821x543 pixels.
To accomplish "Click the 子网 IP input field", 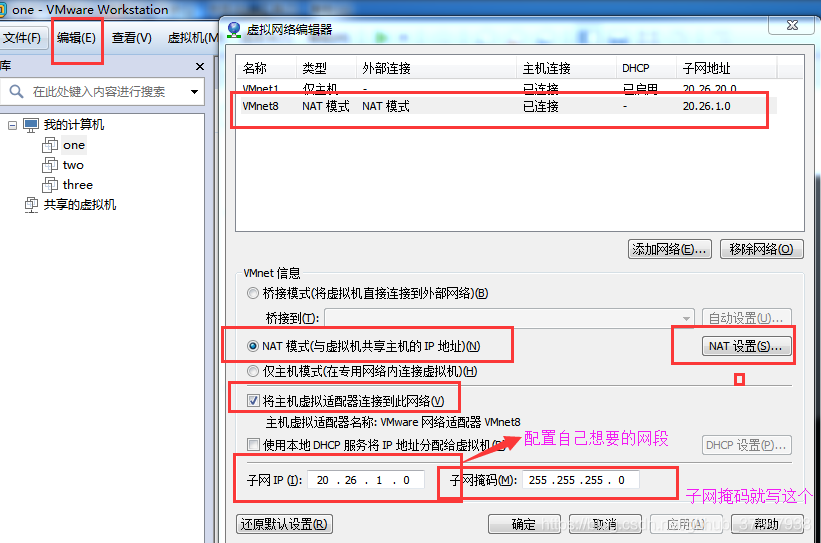I will pyautogui.click(x=365, y=480).
